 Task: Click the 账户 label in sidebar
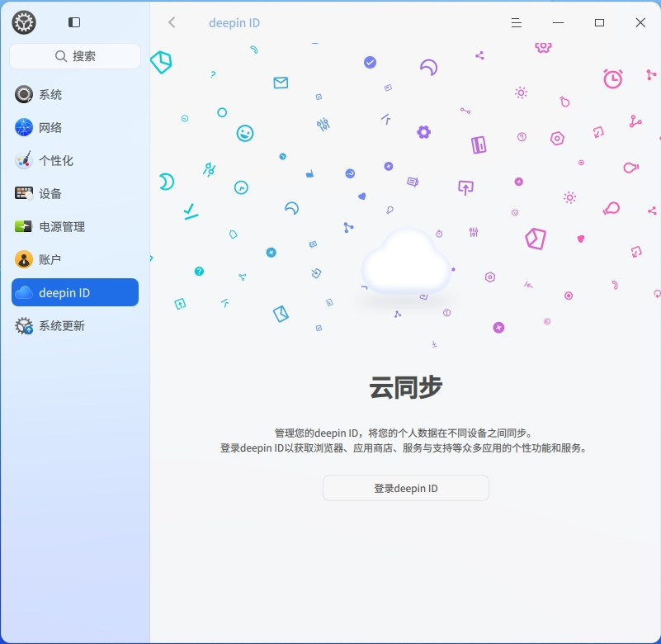[50, 260]
